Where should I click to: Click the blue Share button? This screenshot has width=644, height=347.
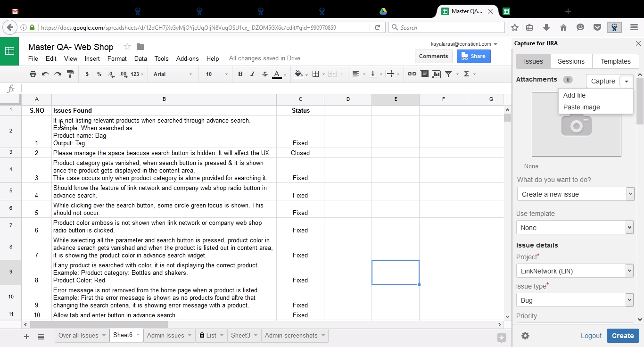pos(474,56)
